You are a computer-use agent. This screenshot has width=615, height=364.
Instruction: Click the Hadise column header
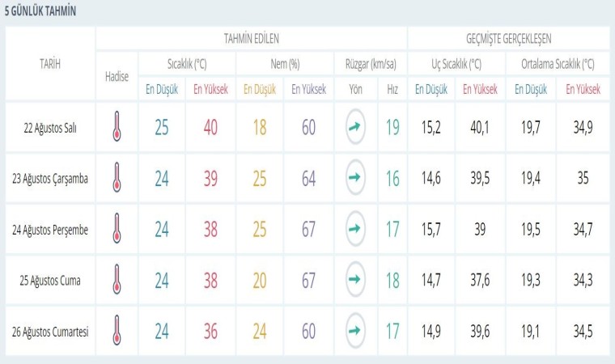tap(117, 76)
